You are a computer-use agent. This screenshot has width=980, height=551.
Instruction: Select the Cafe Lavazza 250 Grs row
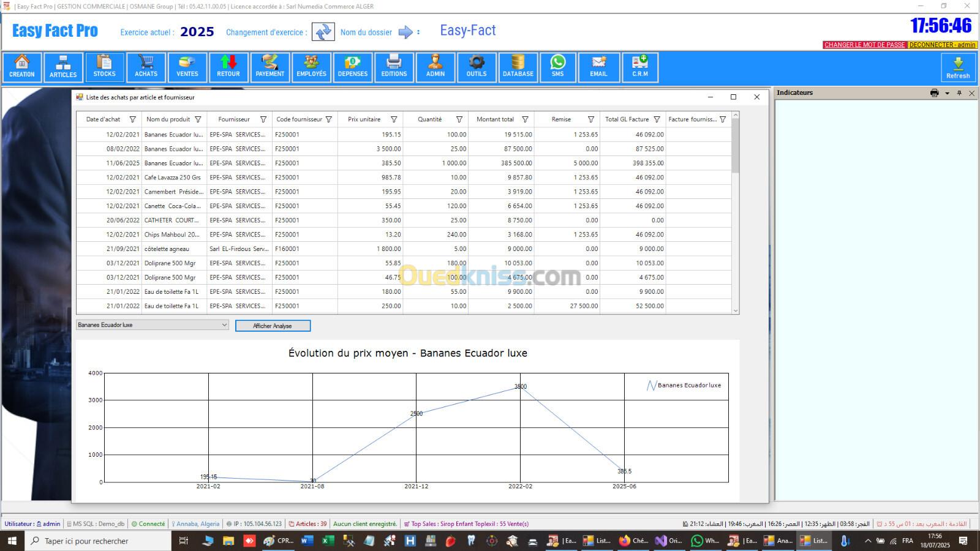click(x=173, y=178)
